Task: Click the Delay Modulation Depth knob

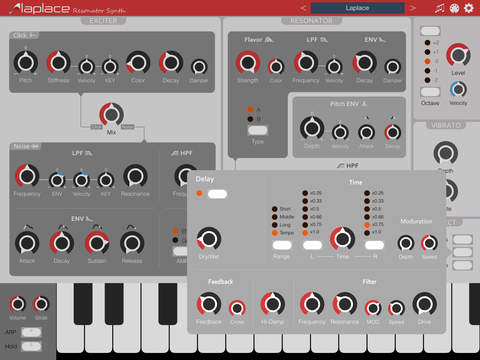Action: tap(406, 243)
